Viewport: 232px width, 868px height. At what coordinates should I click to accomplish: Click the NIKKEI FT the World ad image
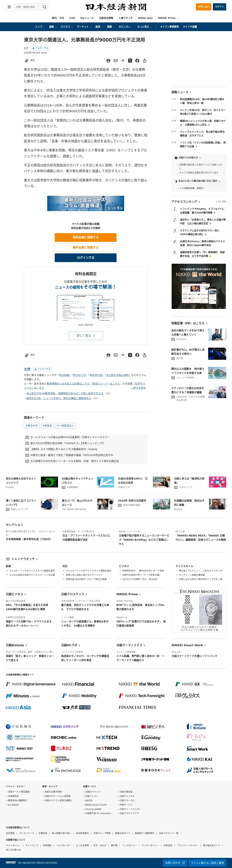(x=199, y=286)
